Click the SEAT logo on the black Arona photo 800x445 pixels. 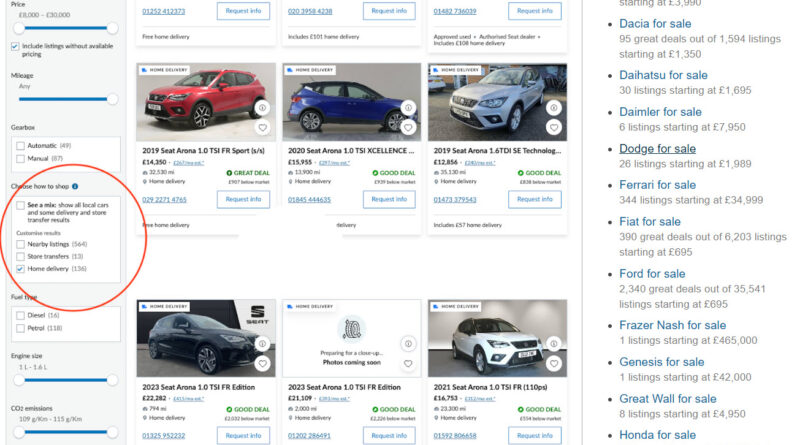tap(257, 314)
